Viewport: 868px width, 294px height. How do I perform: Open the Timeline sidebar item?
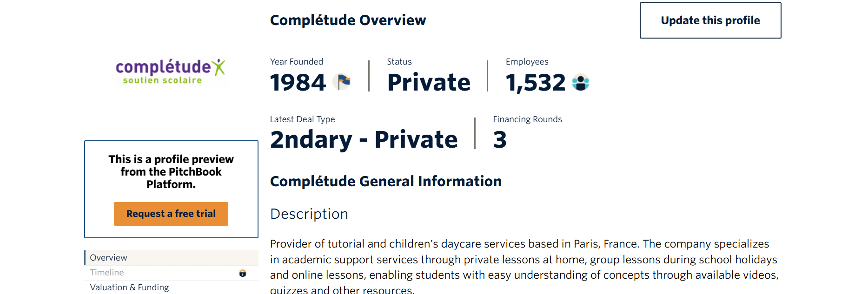(107, 273)
